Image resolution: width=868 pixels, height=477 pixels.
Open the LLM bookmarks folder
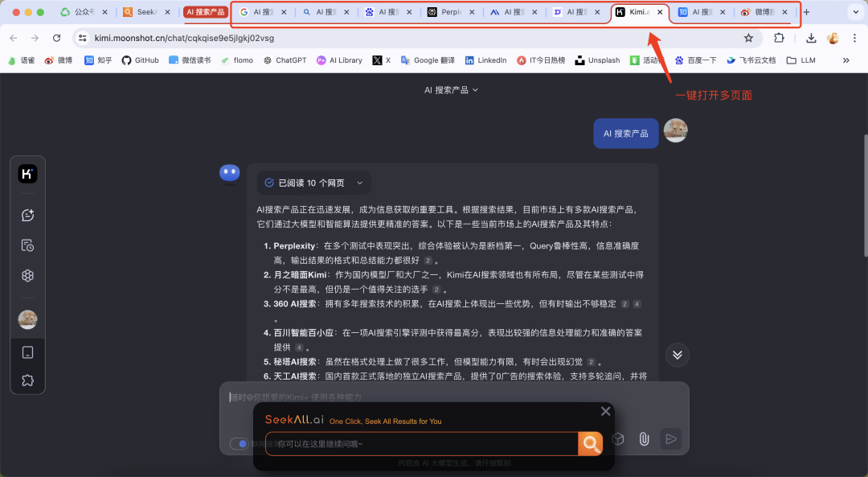point(801,60)
